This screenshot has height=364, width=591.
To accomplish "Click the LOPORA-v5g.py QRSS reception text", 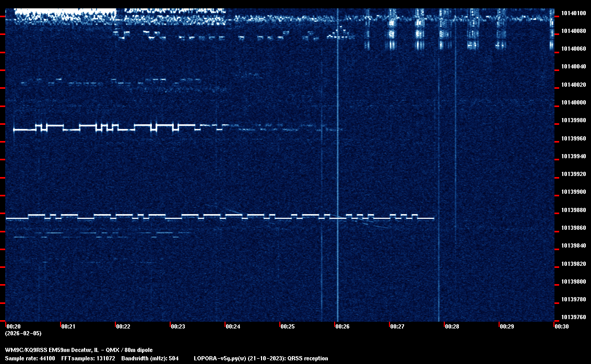I will tap(261, 358).
